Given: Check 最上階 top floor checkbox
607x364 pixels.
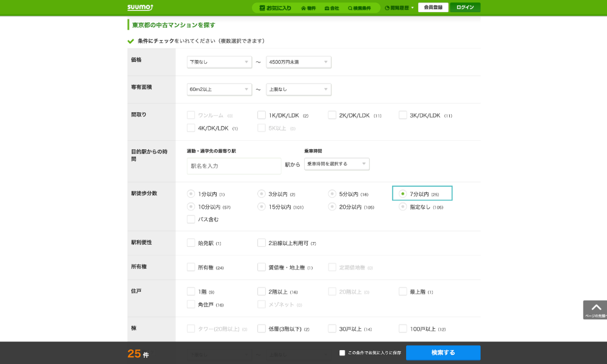Looking at the screenshot, I should tap(402, 291).
